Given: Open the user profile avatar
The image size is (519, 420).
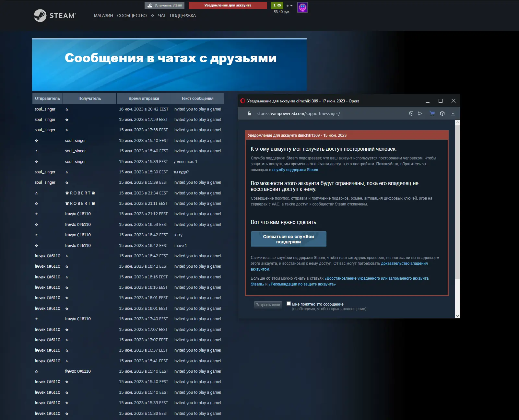Looking at the screenshot, I should tap(302, 7).
